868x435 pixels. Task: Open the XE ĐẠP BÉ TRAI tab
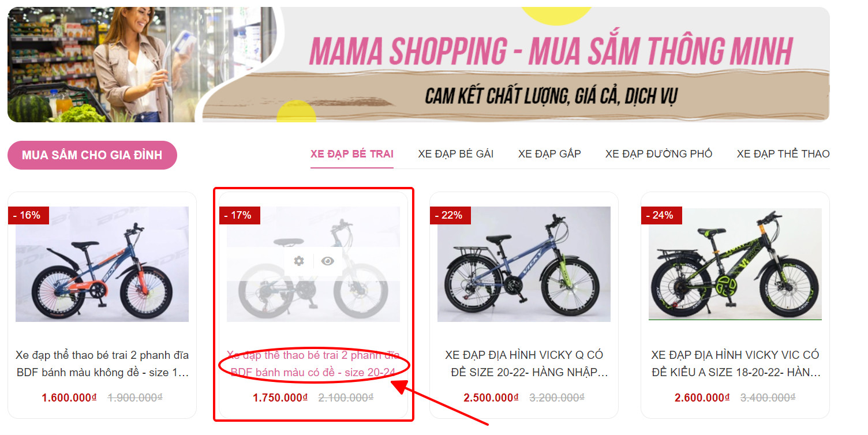click(352, 154)
